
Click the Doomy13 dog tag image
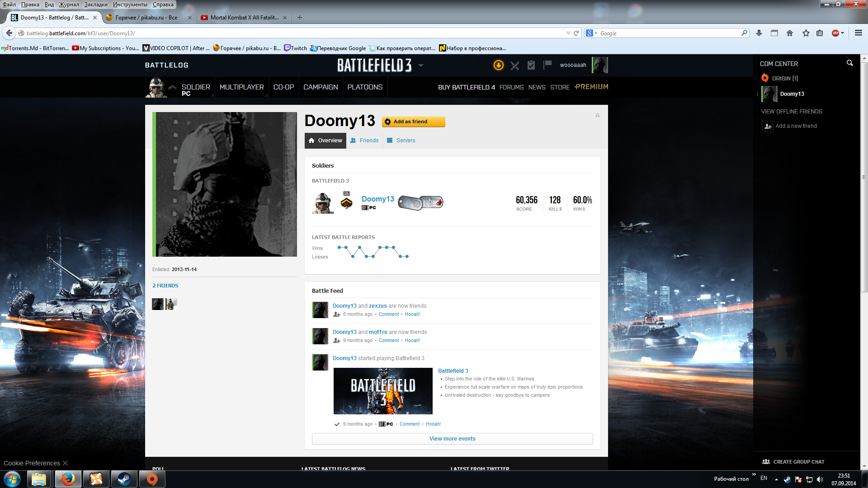[x=420, y=202]
